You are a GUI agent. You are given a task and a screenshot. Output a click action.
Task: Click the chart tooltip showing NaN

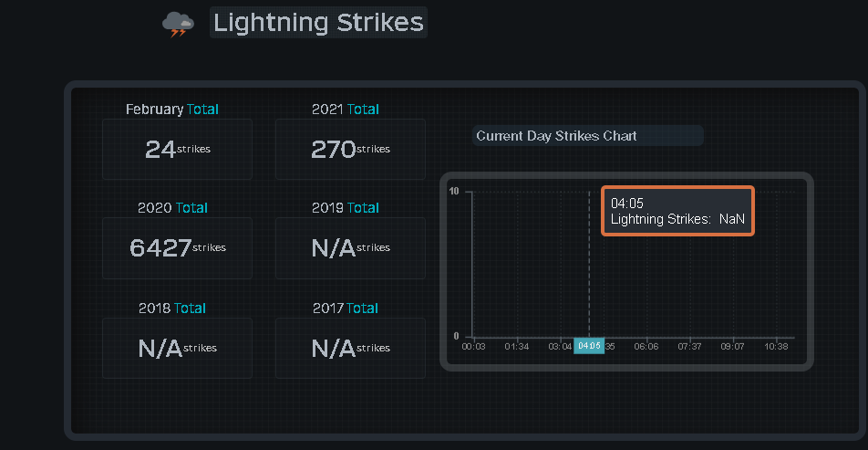(x=677, y=211)
